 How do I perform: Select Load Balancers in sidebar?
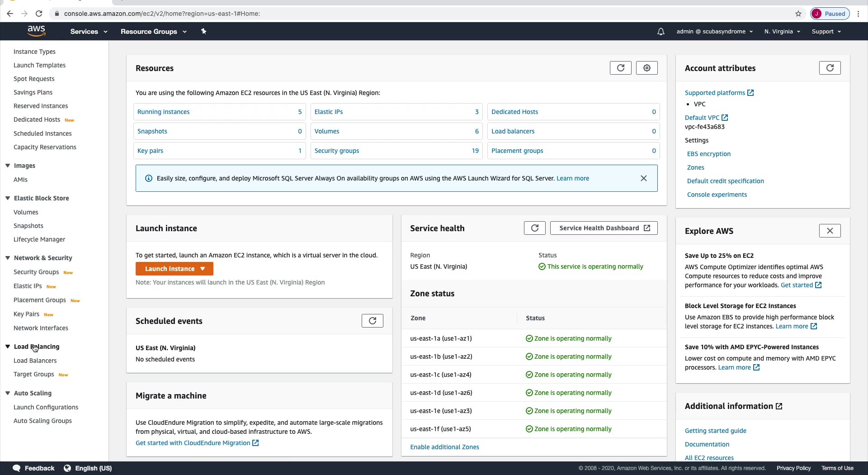tap(35, 361)
